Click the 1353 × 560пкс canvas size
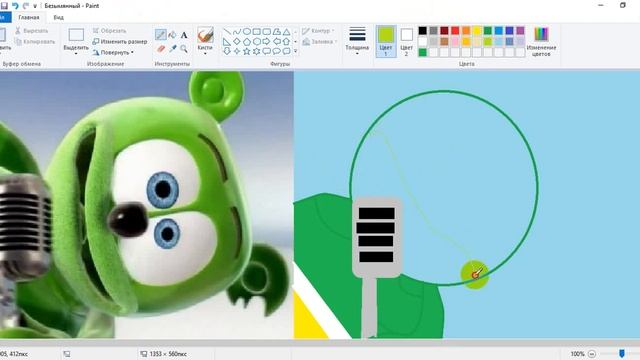The width and height of the screenshot is (640, 360). point(168,354)
